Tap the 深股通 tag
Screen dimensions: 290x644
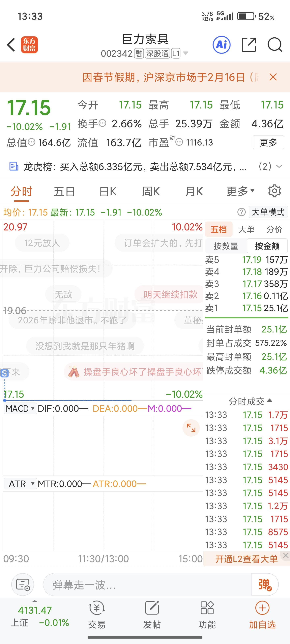click(x=157, y=54)
